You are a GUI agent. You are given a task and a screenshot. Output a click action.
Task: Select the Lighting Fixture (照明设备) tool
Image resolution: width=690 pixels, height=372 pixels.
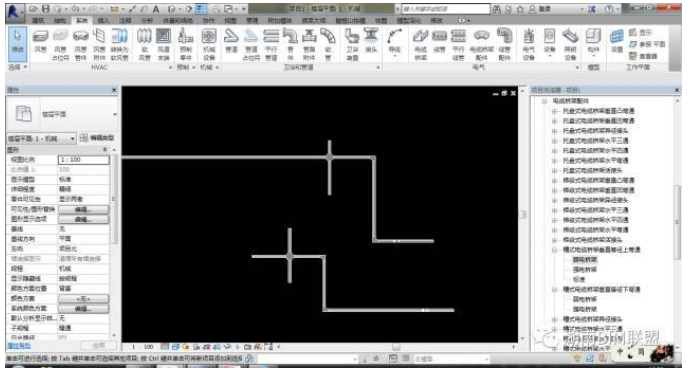click(570, 44)
